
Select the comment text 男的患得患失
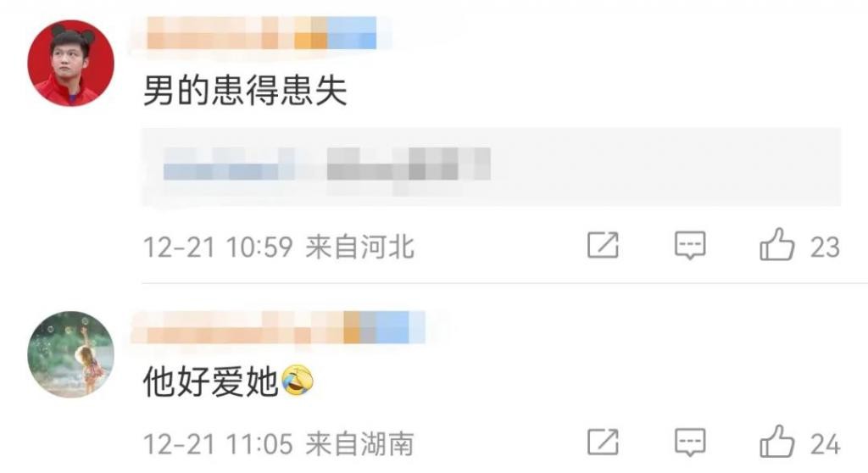click(x=245, y=91)
